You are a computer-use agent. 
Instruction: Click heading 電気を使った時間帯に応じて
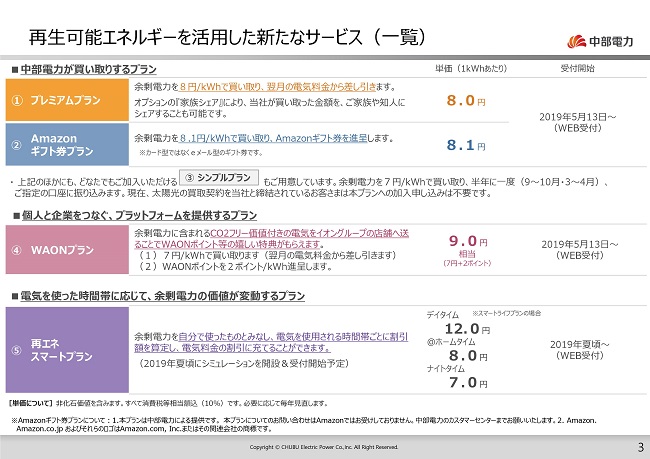click(x=162, y=296)
